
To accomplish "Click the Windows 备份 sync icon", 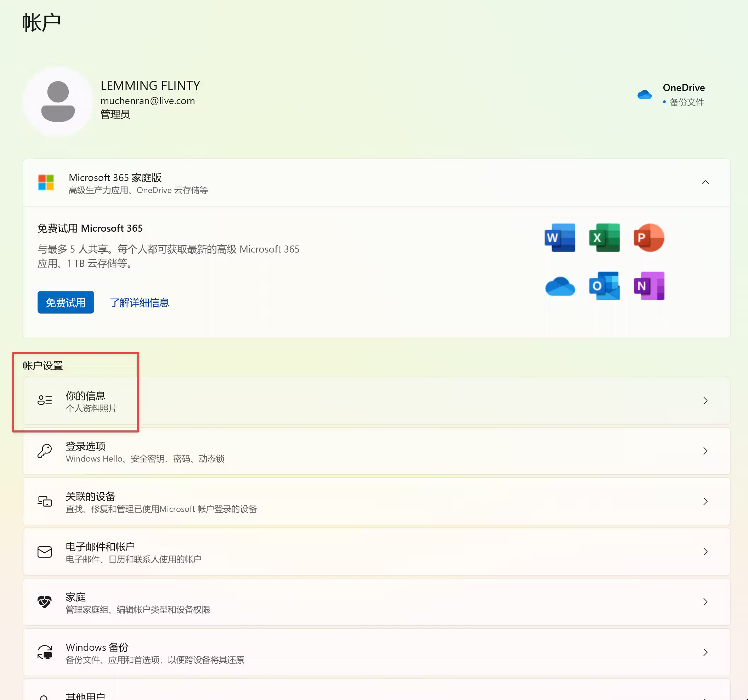I will 44,652.
